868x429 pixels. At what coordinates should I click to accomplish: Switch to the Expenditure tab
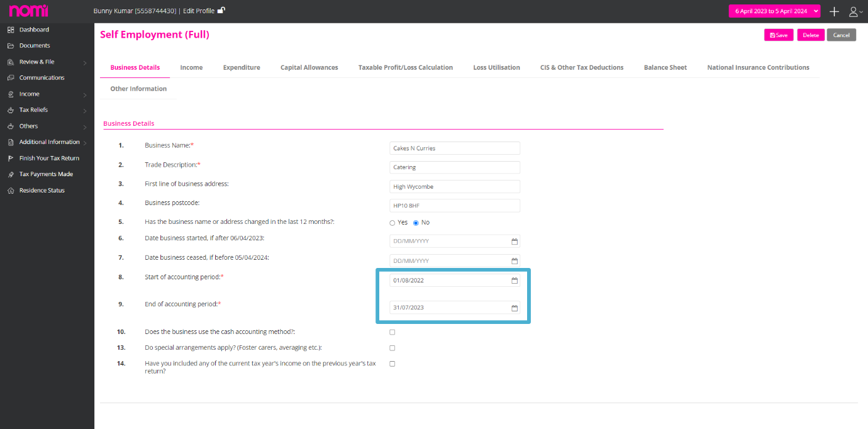pos(242,67)
